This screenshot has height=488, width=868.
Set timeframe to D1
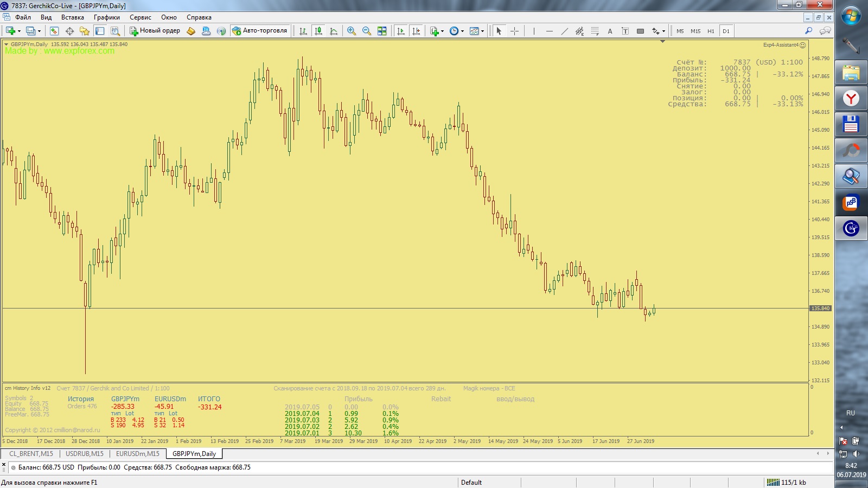[x=726, y=31]
